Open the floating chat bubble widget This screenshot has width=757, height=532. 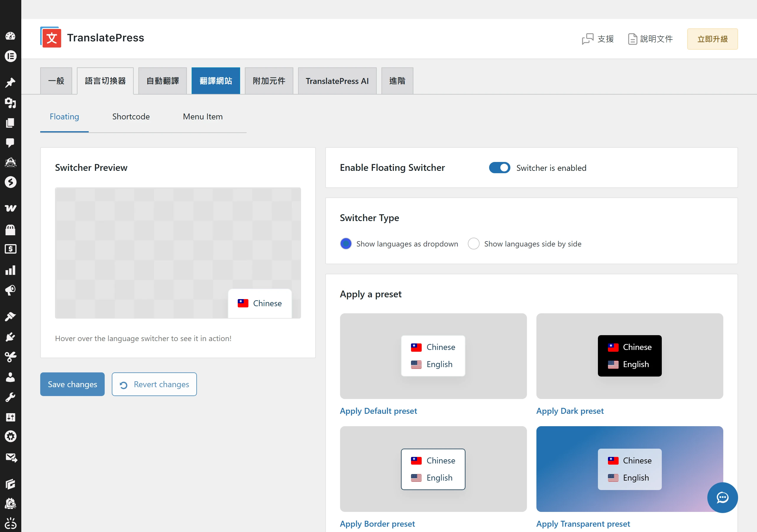pyautogui.click(x=722, y=497)
